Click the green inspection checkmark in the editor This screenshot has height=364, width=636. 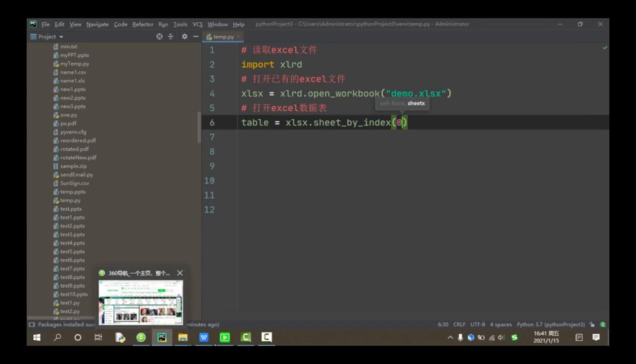click(605, 48)
